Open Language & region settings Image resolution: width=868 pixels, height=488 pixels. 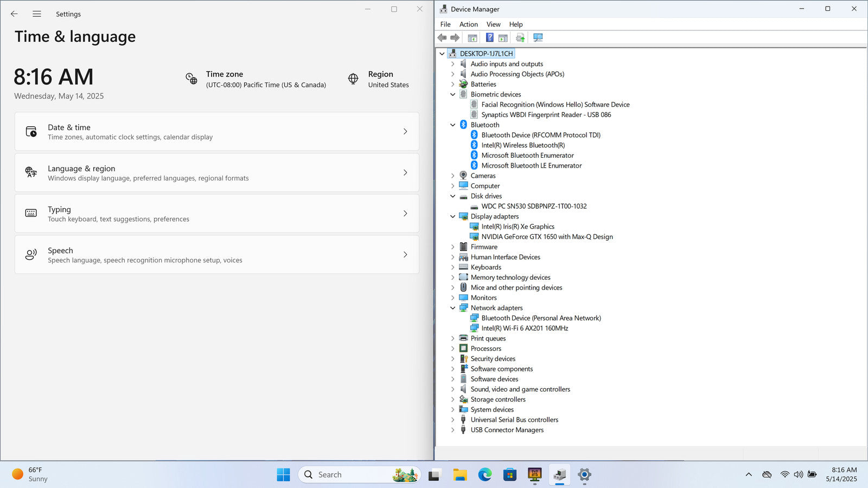(217, 172)
